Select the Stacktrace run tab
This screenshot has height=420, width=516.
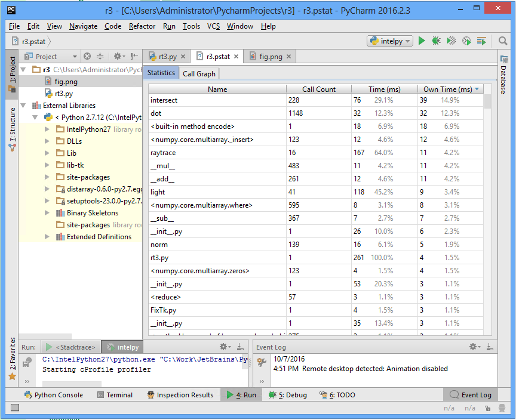click(x=72, y=347)
